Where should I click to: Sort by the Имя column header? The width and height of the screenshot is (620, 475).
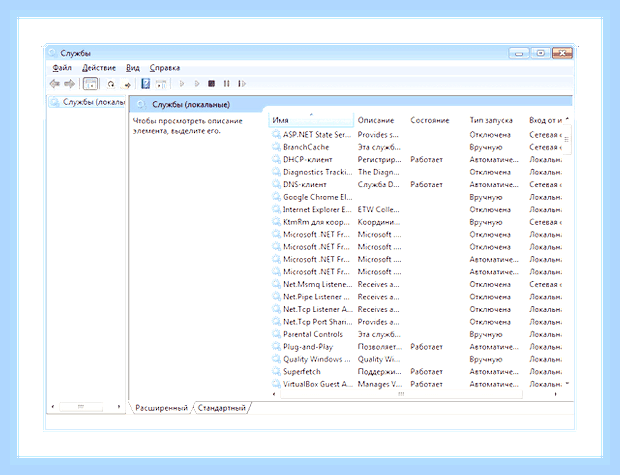[x=310, y=120]
